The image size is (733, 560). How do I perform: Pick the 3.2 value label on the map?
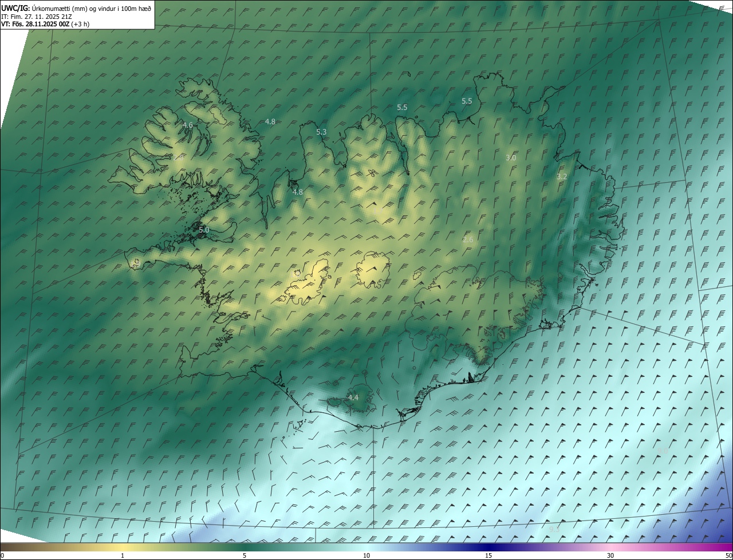[x=562, y=176]
